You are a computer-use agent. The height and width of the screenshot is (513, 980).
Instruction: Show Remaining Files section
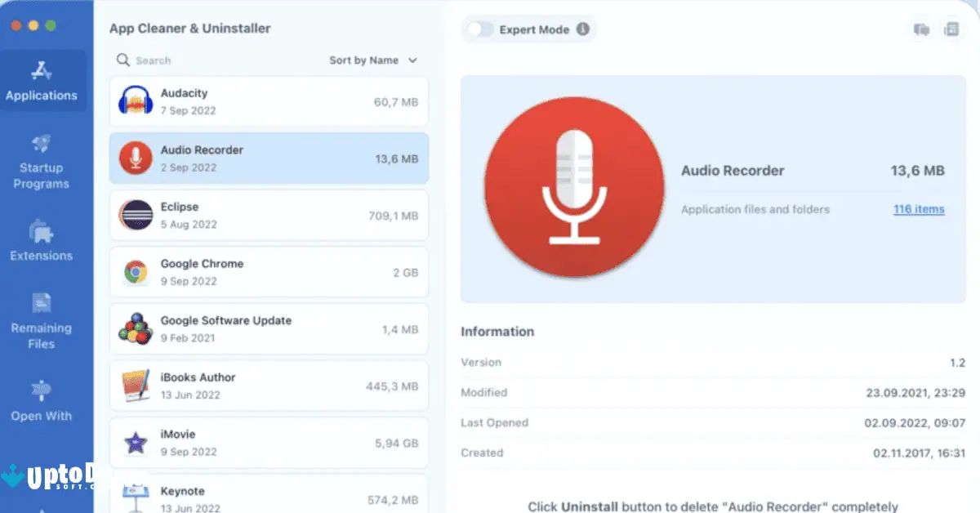(x=42, y=323)
